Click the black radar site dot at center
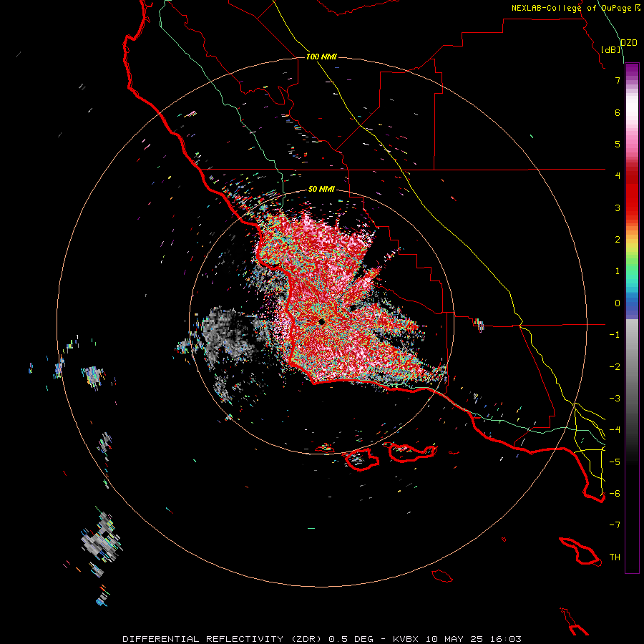Image resolution: width=644 pixels, height=644 pixels. tap(321, 322)
